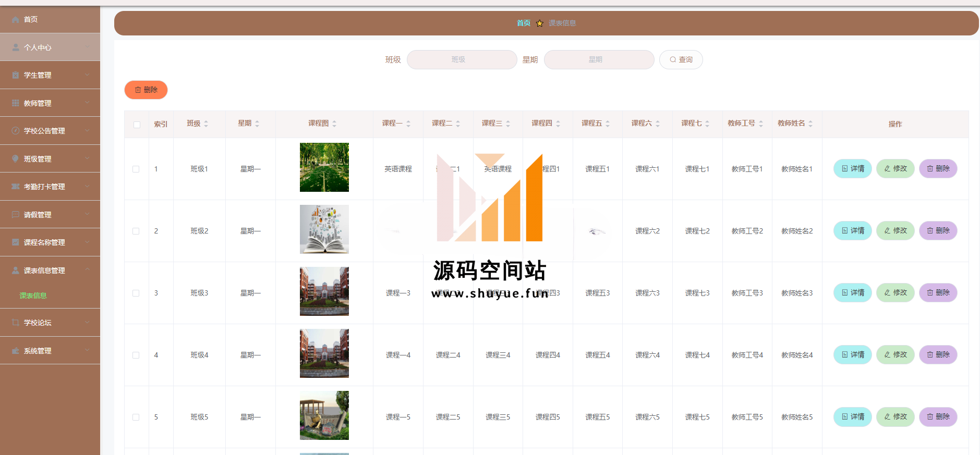Click the 教师管理 grid icon

point(16,103)
